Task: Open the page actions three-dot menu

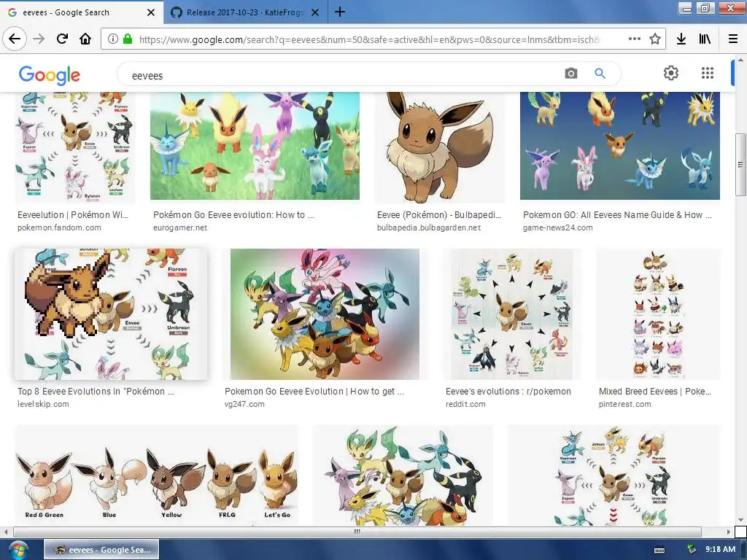Action: [634, 39]
